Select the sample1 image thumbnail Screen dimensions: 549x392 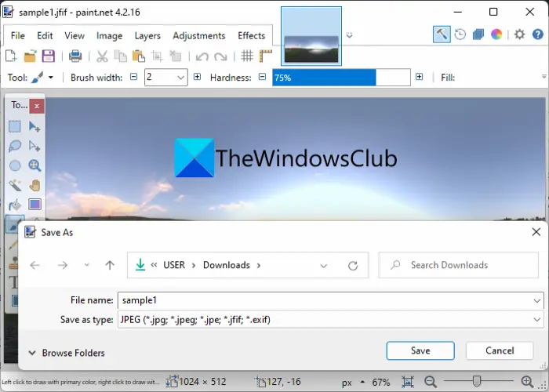point(311,36)
